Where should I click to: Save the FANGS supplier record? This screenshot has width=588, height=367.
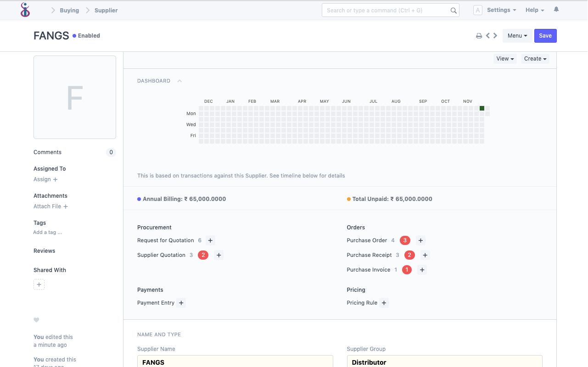coord(545,35)
